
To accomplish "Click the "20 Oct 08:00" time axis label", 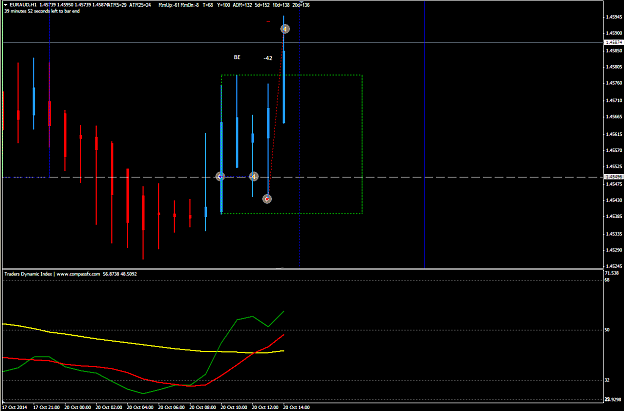I will pyautogui.click(x=202, y=407).
